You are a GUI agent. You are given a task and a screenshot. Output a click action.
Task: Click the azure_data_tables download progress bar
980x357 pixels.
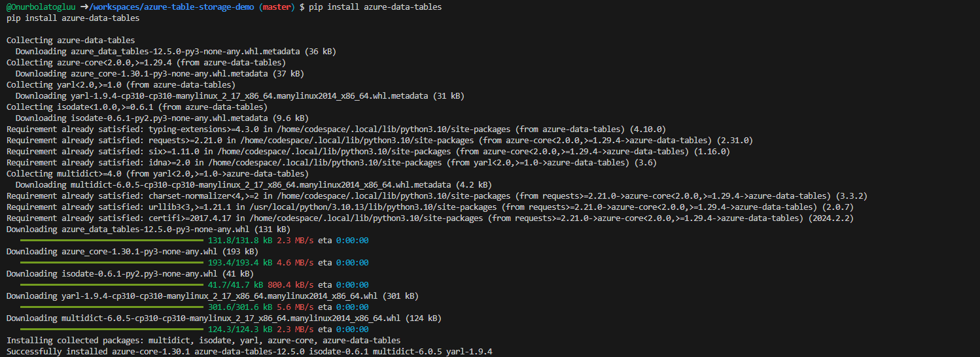click(111, 241)
